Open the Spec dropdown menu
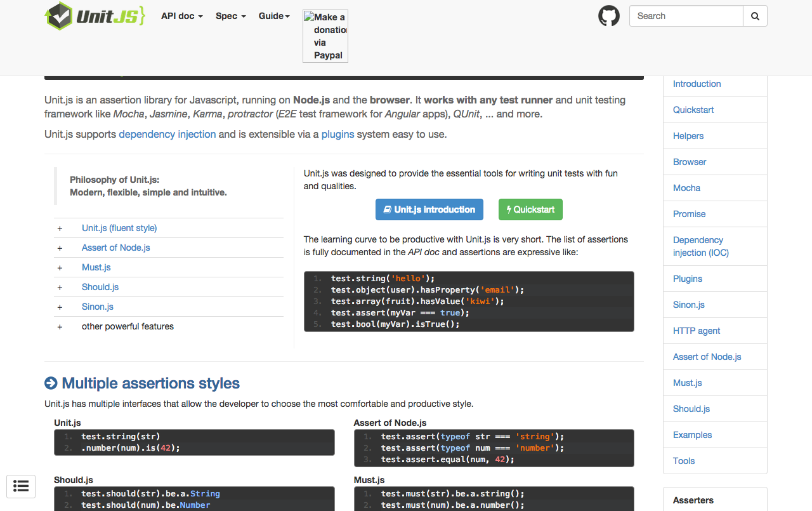 click(x=231, y=16)
